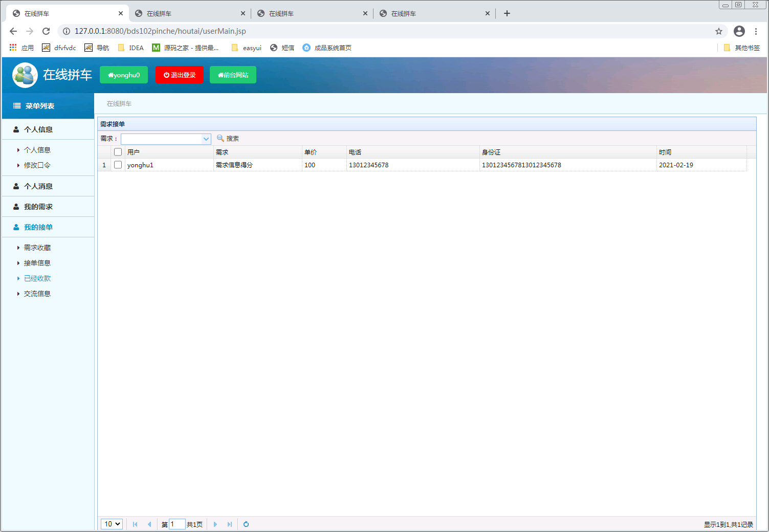This screenshot has width=769, height=532.
Task: Reload the browser page
Action: pyautogui.click(x=46, y=31)
